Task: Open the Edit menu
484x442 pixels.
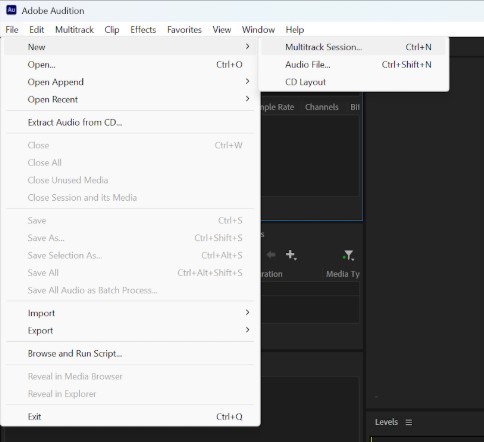Action: [37, 30]
